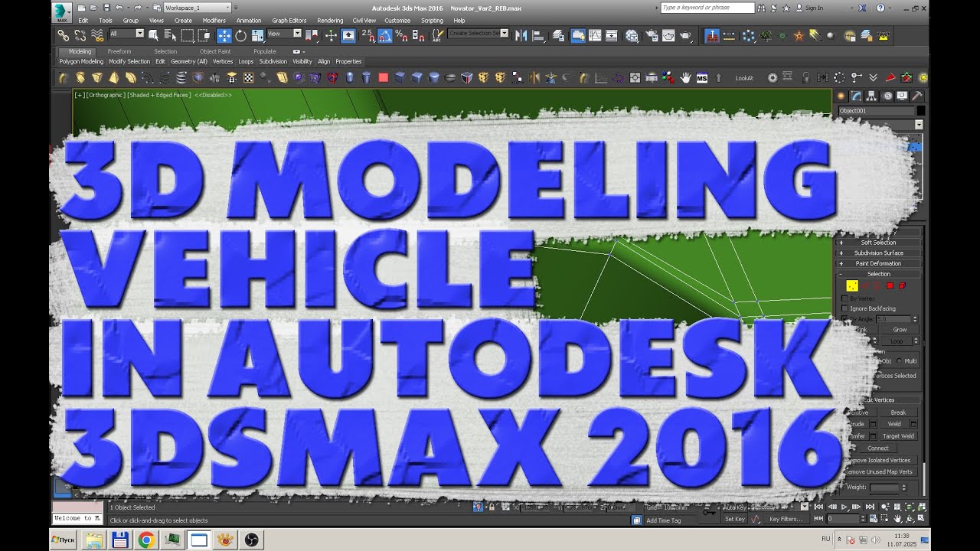
Task: Open the All selection filter dropdown
Action: click(126, 34)
